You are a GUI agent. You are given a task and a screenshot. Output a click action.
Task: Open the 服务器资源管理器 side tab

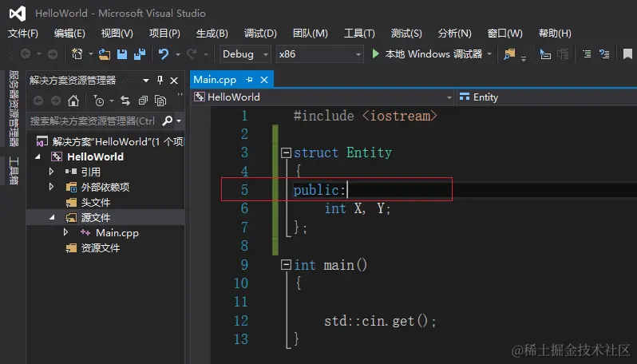tap(14, 109)
